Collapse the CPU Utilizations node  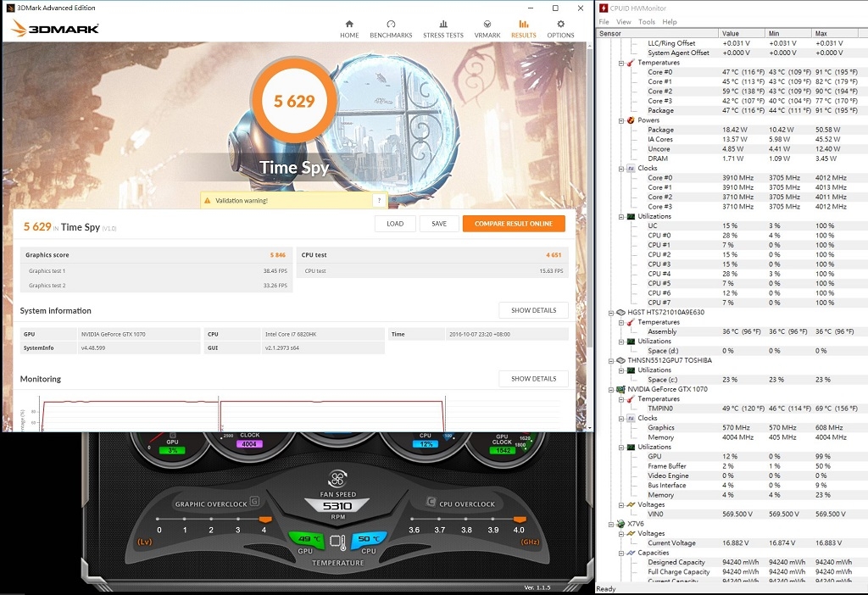pyautogui.click(x=621, y=216)
